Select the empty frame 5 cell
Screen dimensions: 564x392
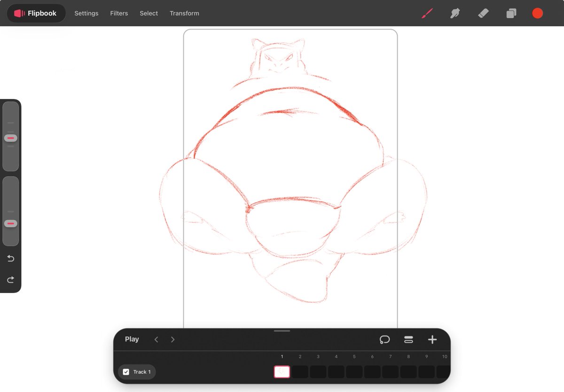[354, 372]
